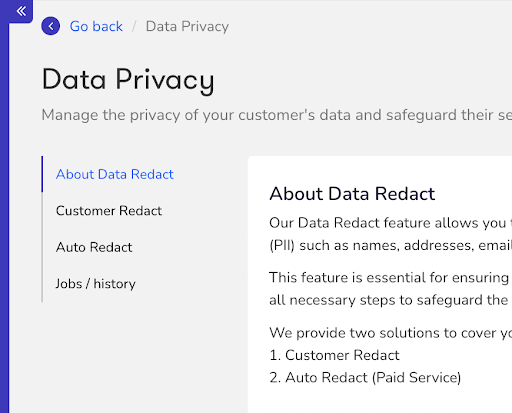The height and width of the screenshot is (413, 512).
Task: Show the Jobs / history section
Action: (x=95, y=284)
